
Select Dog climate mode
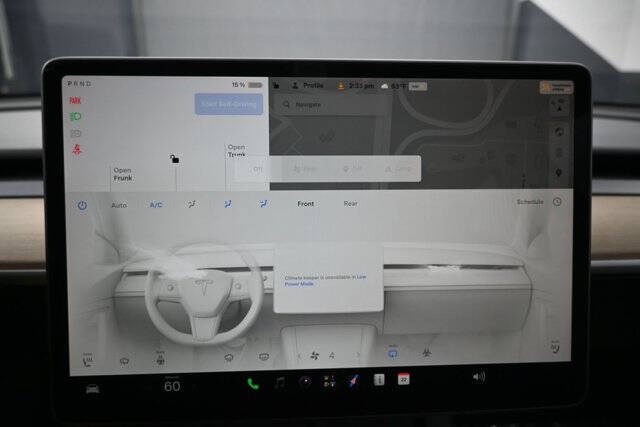[352, 169]
